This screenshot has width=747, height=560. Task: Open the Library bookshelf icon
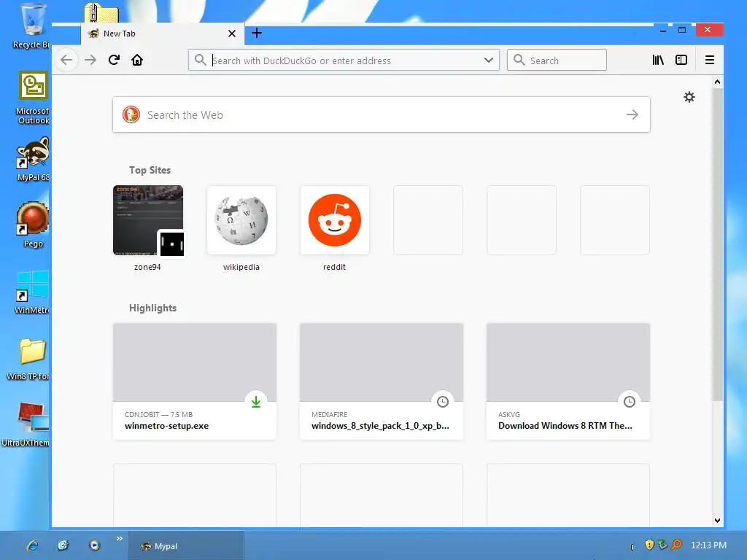pos(658,60)
